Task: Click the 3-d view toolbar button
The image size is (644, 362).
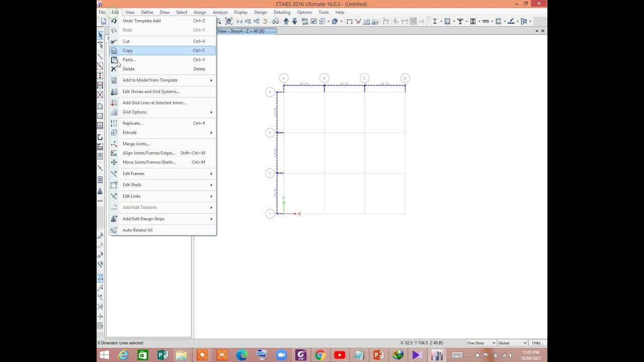Action: click(x=239, y=21)
